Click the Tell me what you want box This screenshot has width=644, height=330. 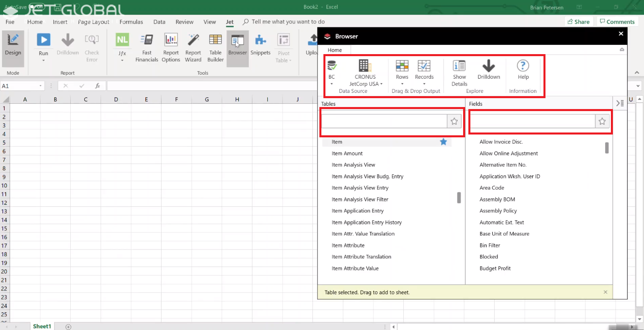(288, 22)
